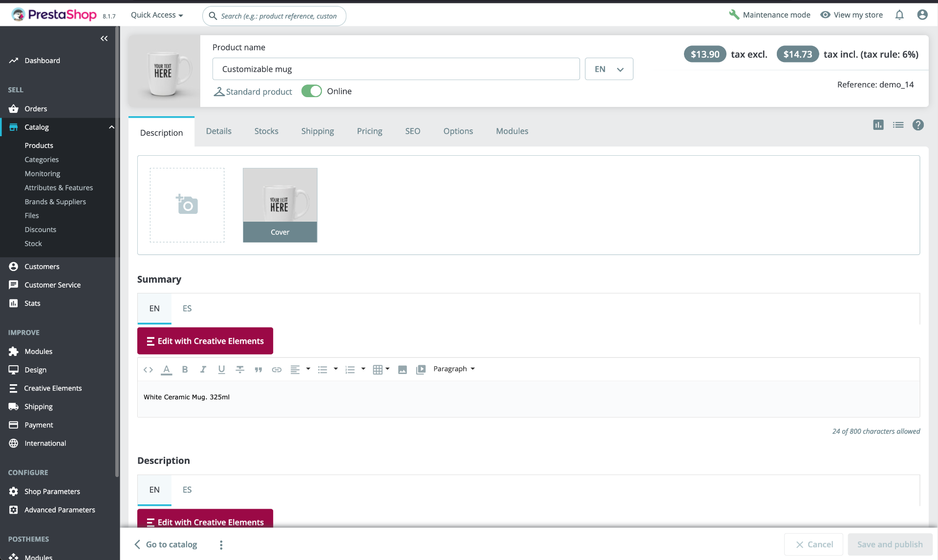Insert a link using the link icon

[x=277, y=370]
